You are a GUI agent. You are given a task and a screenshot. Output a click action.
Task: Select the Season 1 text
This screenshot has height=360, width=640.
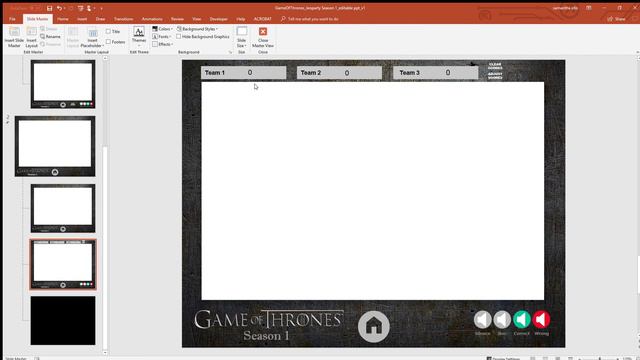pyautogui.click(x=267, y=336)
